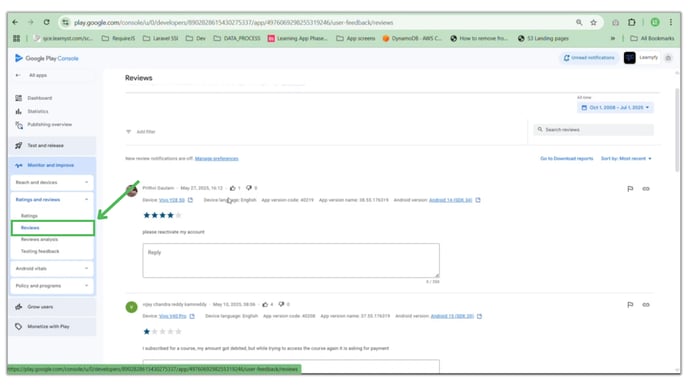688x387 pixels.
Task: Open the App screens bookmark folder
Action: point(356,39)
